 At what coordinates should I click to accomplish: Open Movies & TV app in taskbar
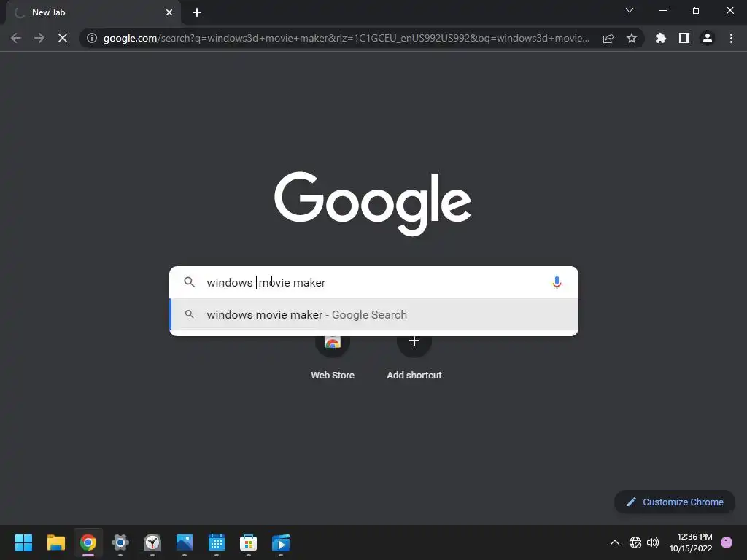coord(281,542)
